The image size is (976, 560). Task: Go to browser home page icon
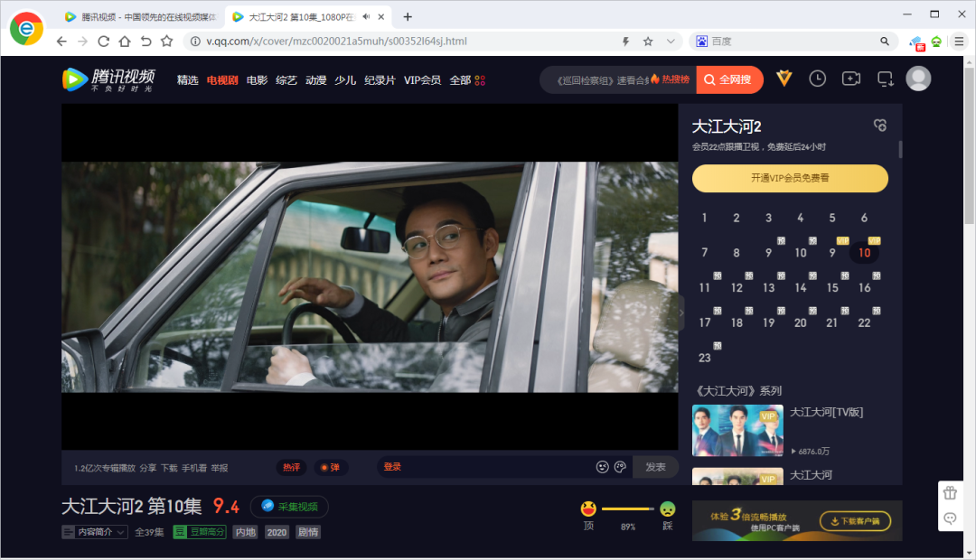[x=125, y=41]
